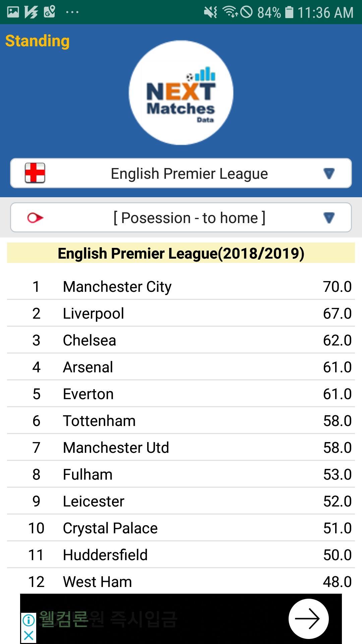Tap the Arsenal row

181,367
